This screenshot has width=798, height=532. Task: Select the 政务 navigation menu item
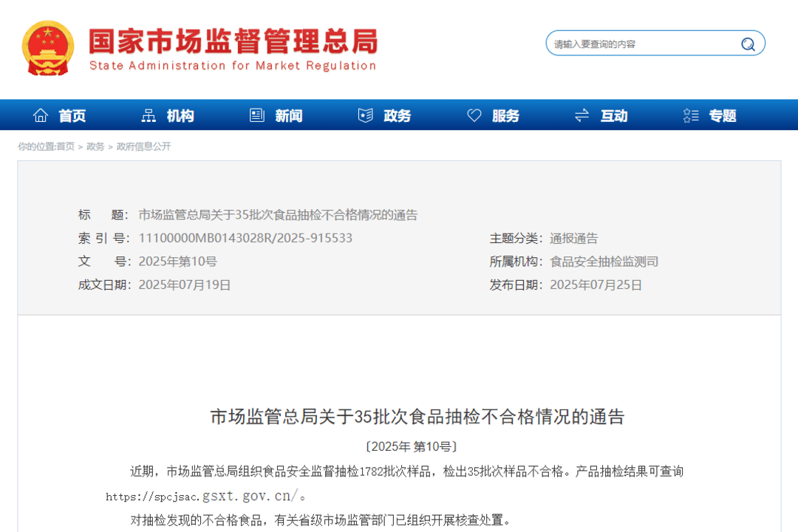click(398, 116)
